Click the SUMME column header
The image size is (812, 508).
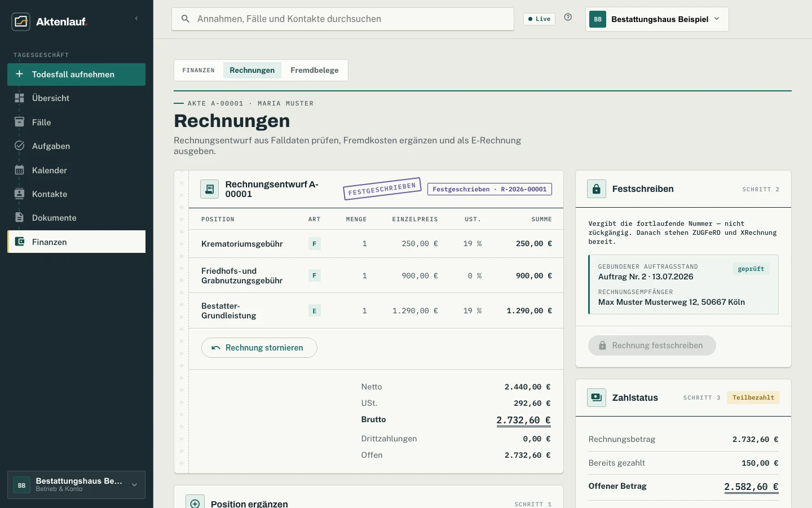pos(541,219)
